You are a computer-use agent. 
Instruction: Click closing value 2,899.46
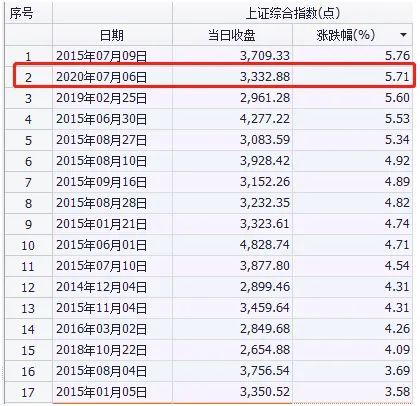[265, 287]
